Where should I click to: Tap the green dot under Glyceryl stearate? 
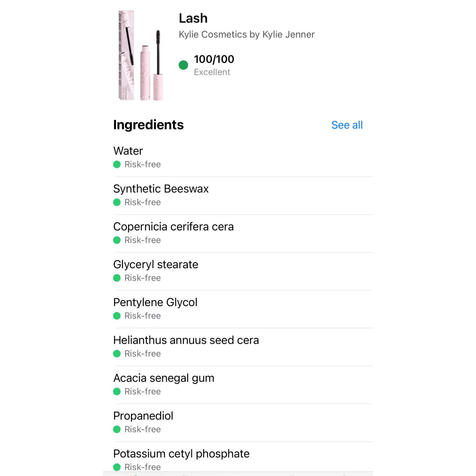(x=117, y=278)
